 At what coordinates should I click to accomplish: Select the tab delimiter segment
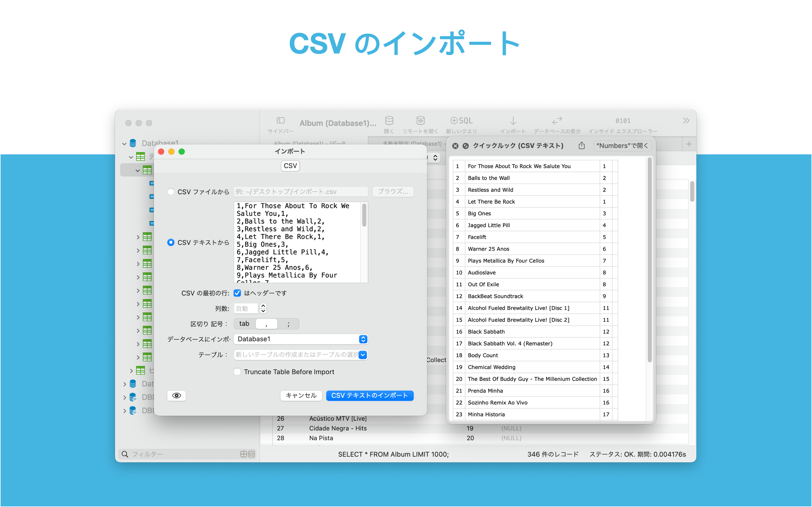(x=244, y=324)
